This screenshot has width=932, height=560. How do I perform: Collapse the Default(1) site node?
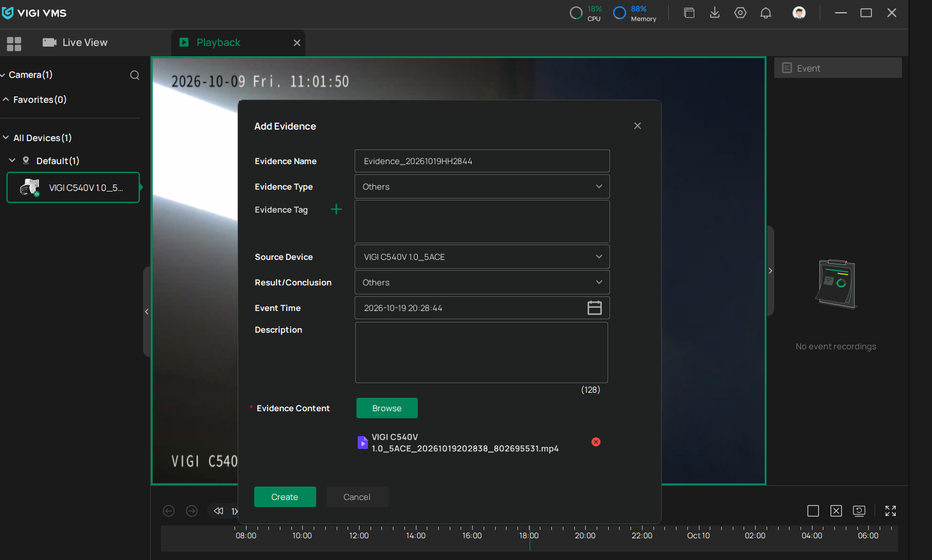click(12, 161)
